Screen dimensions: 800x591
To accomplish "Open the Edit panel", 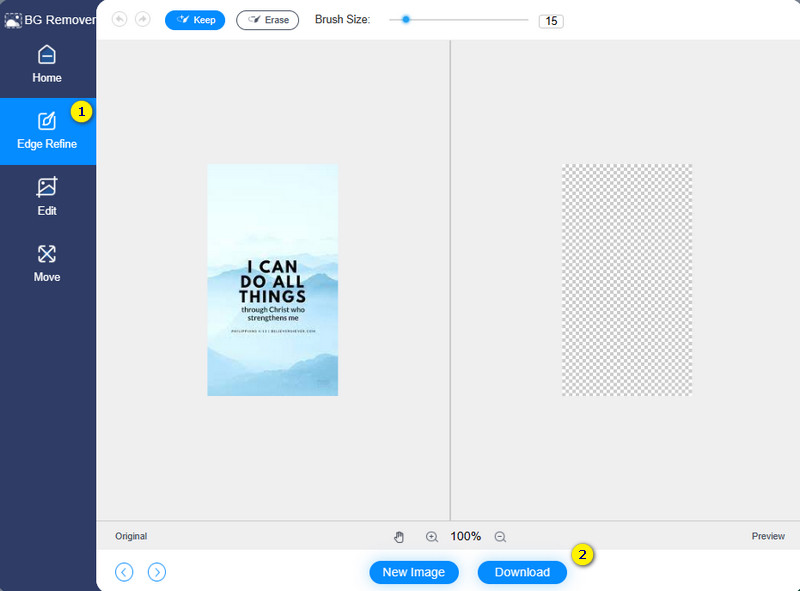I will click(x=47, y=197).
